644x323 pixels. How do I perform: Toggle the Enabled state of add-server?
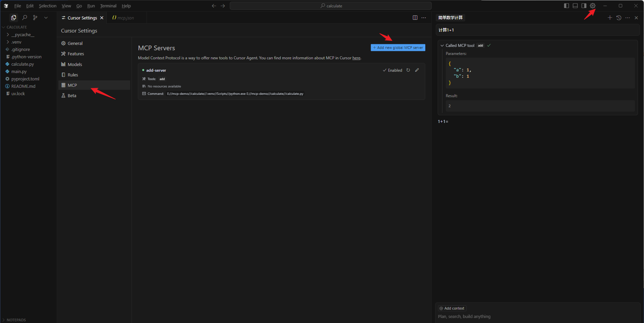click(x=392, y=70)
